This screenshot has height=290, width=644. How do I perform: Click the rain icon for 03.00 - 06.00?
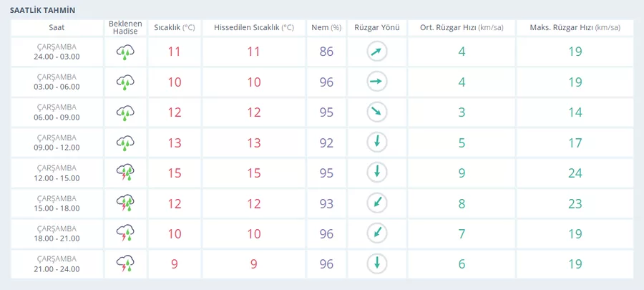click(126, 82)
